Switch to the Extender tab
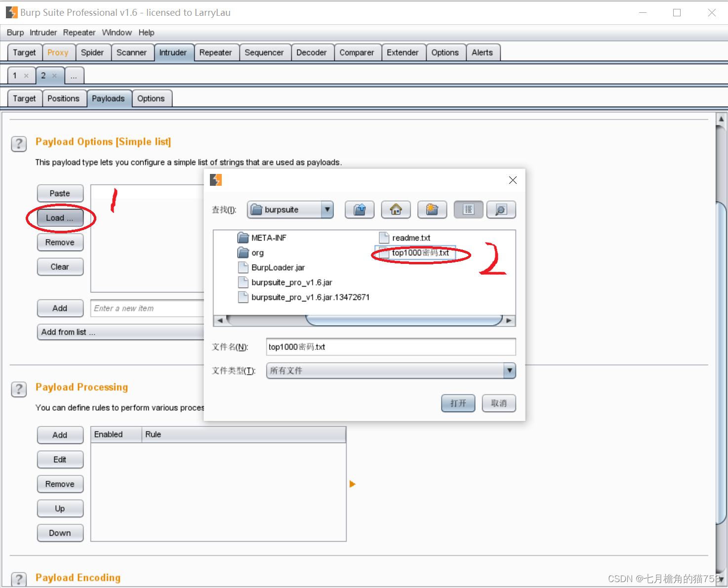Image resolution: width=728 pixels, height=588 pixels. click(x=403, y=52)
